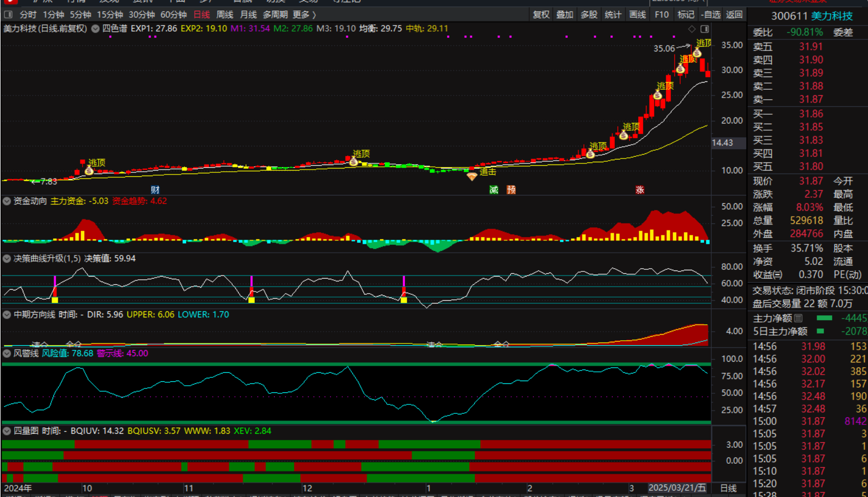Toggle the sidebar panel icon before 分时
This screenshot has height=497, width=868.
(8, 14)
